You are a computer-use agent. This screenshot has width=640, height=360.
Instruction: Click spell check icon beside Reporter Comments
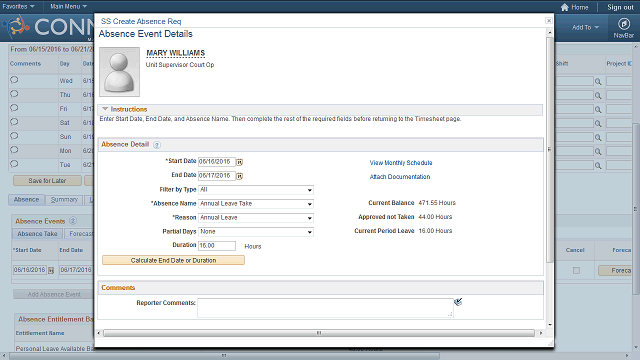(458, 302)
